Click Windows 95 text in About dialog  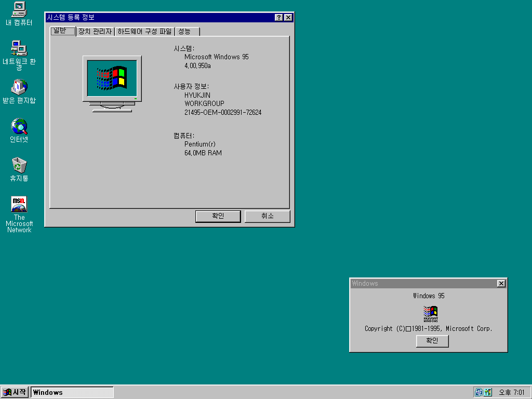coord(429,296)
